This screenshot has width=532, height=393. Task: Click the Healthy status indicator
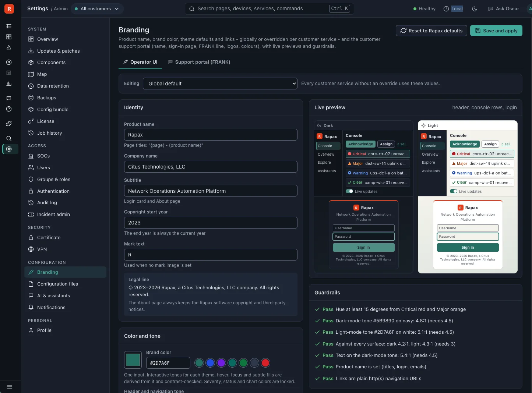click(x=424, y=9)
